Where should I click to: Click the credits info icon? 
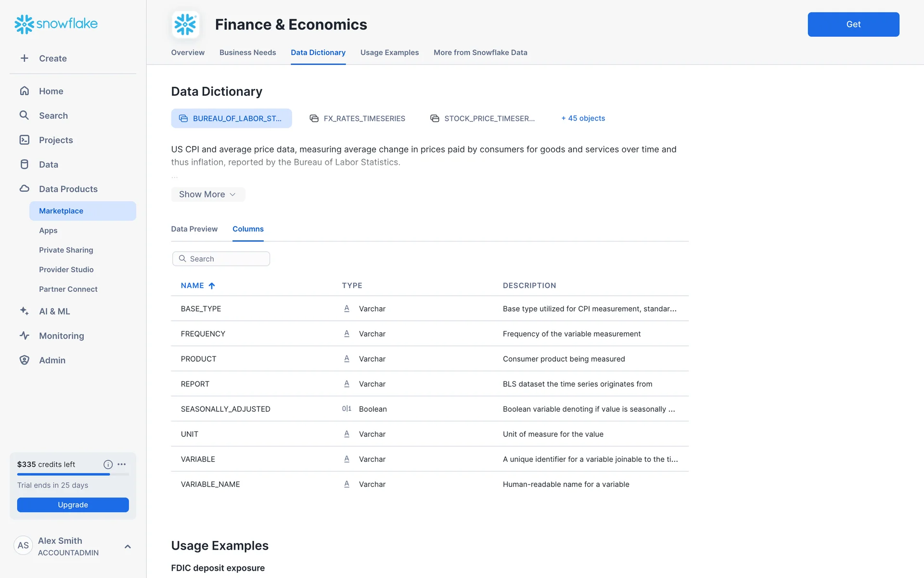click(108, 464)
